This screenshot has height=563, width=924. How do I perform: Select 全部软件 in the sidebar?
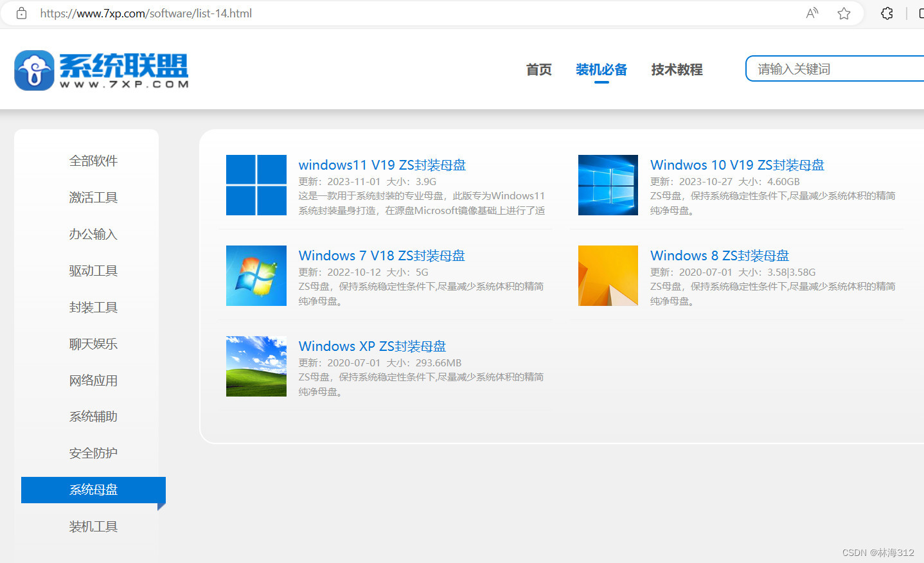[93, 161]
